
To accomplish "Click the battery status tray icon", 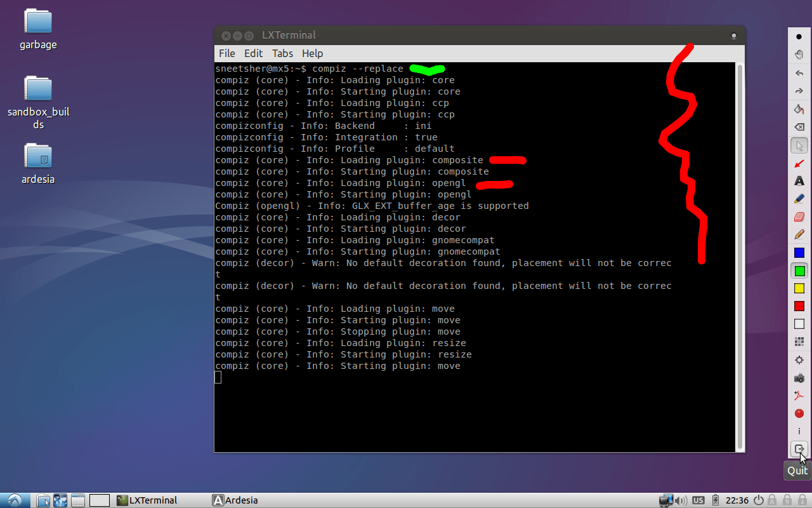I will pyautogui.click(x=716, y=500).
